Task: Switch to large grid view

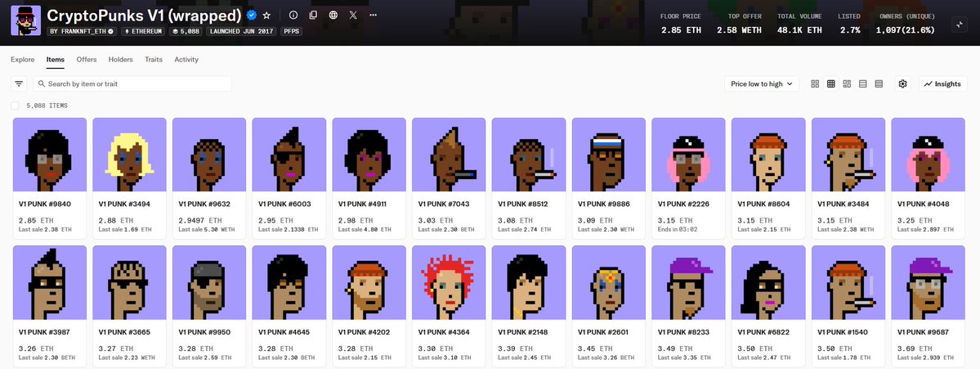Action: point(815,83)
